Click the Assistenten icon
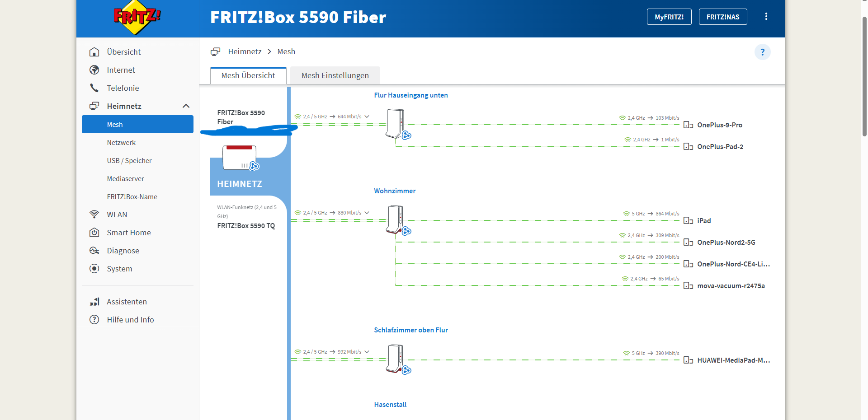Viewport: 868px width, 420px height. point(94,302)
